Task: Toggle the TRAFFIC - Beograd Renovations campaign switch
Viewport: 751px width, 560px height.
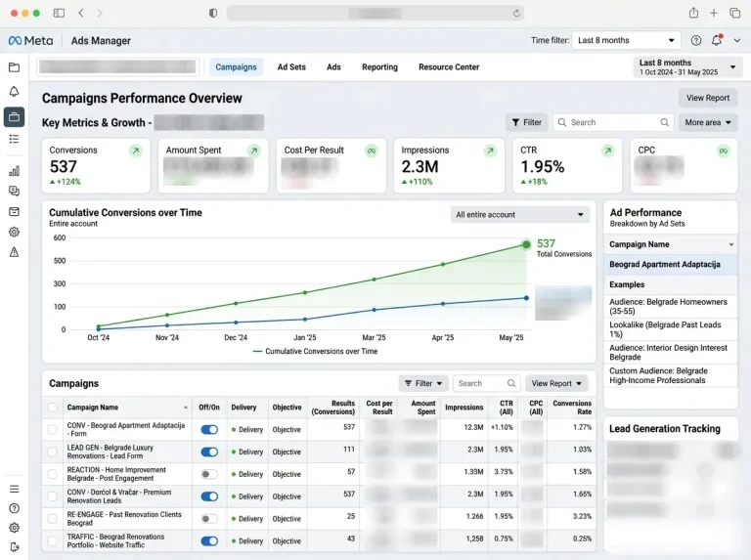Action: click(209, 540)
